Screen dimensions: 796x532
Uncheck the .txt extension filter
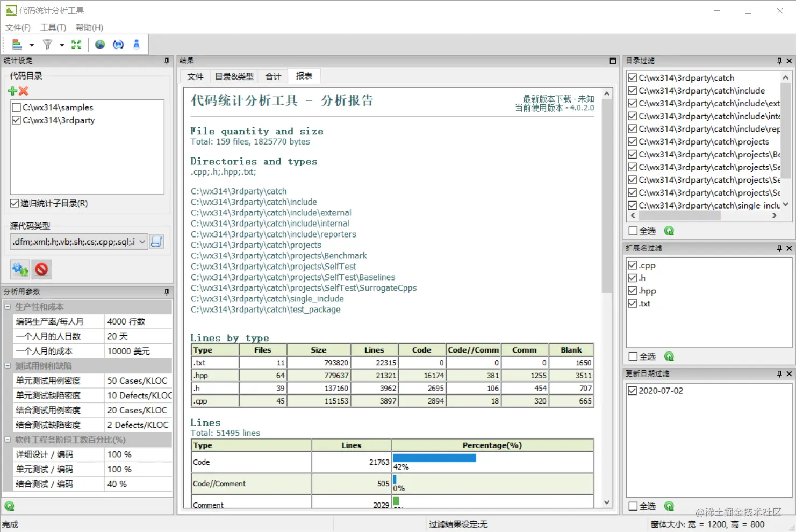point(633,304)
